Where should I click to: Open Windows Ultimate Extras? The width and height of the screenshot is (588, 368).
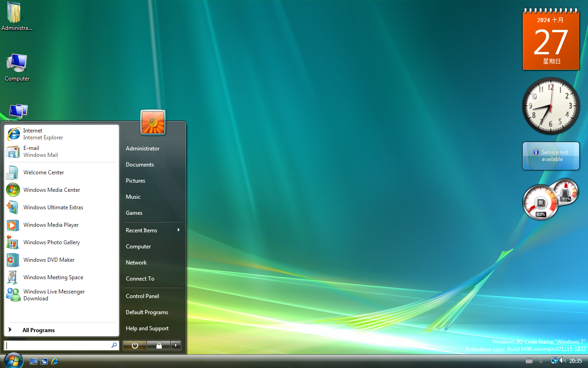coord(62,207)
